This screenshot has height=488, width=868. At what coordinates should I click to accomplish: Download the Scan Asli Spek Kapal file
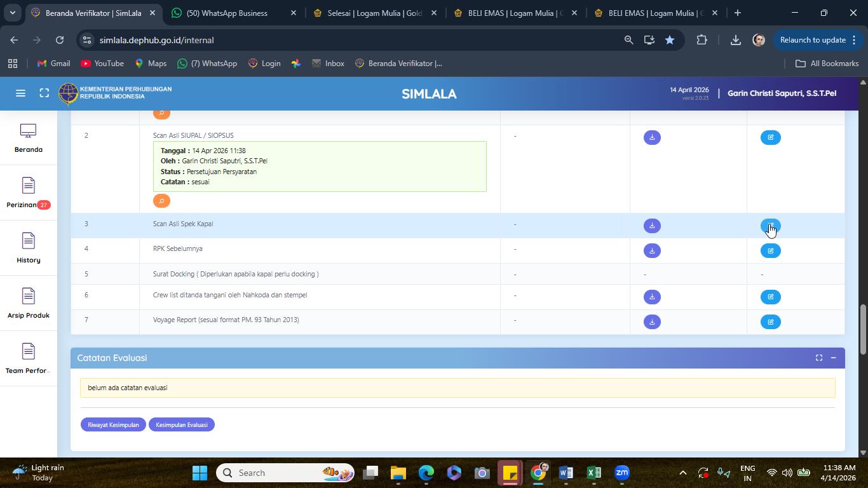pyautogui.click(x=652, y=226)
